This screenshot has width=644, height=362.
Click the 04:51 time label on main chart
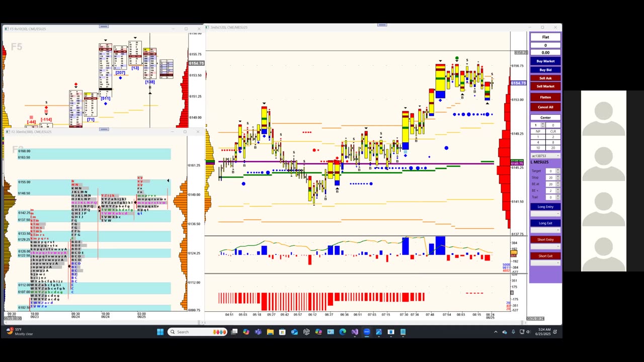229,315
